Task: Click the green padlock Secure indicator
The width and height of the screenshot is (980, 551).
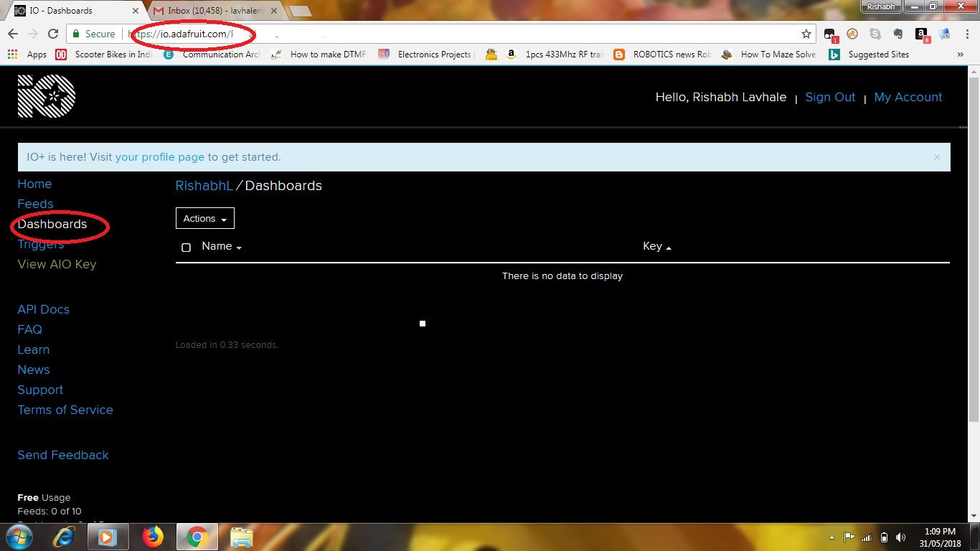Action: point(93,34)
